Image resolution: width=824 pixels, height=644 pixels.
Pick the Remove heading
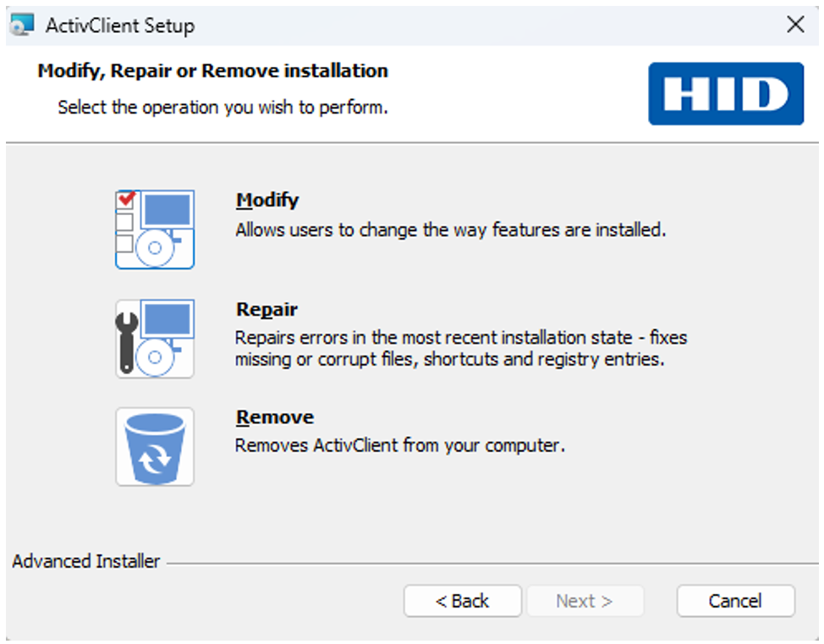[274, 417]
